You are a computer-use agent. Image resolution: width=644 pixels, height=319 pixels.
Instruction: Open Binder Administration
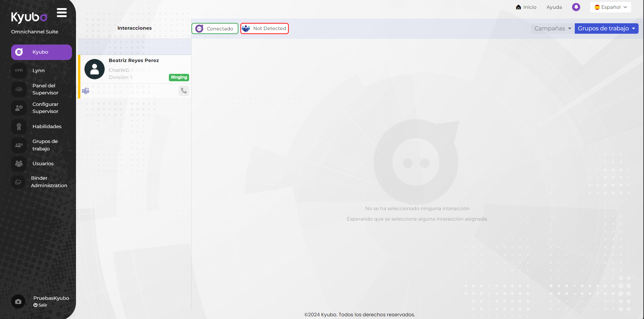click(x=49, y=182)
